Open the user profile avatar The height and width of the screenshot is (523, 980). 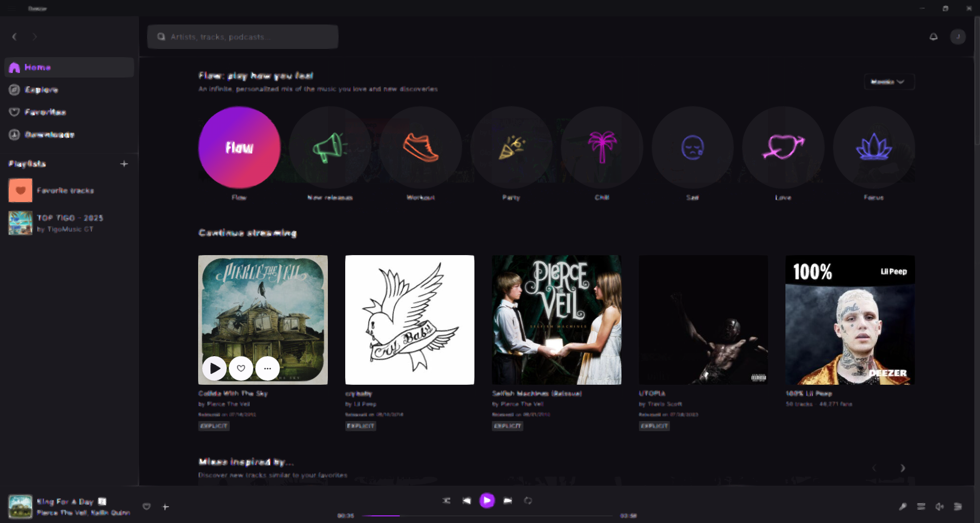[x=958, y=37]
